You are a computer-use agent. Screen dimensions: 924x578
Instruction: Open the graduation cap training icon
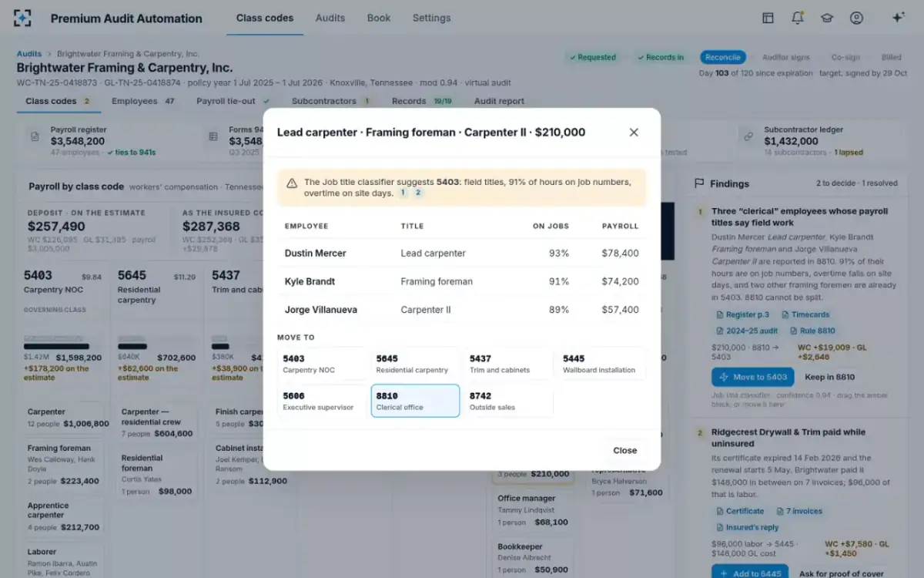pos(827,18)
